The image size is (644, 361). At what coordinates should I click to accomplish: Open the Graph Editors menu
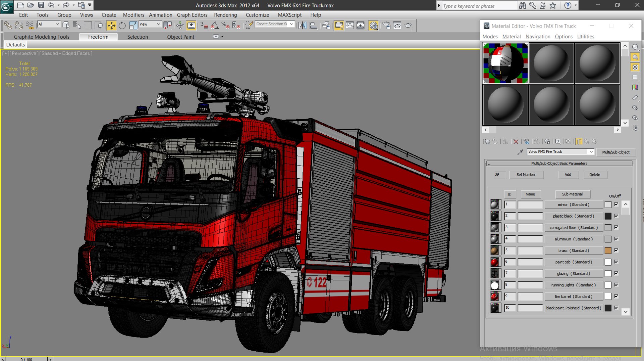pos(192,15)
